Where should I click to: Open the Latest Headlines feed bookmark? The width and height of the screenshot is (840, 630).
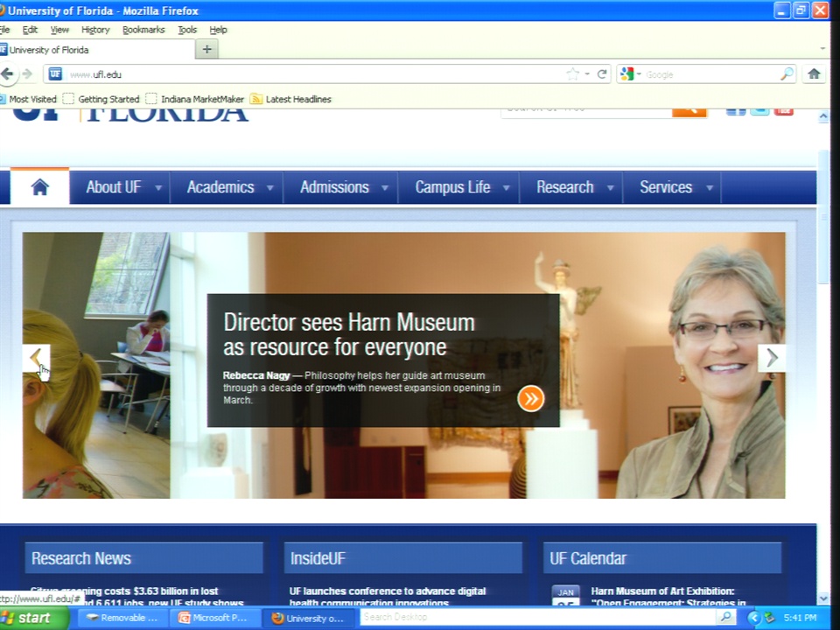pos(290,99)
